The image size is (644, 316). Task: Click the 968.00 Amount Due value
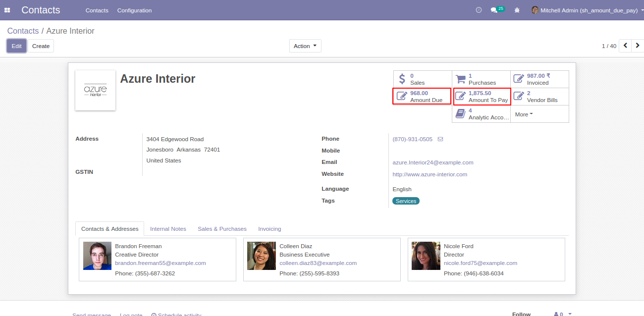coord(419,93)
